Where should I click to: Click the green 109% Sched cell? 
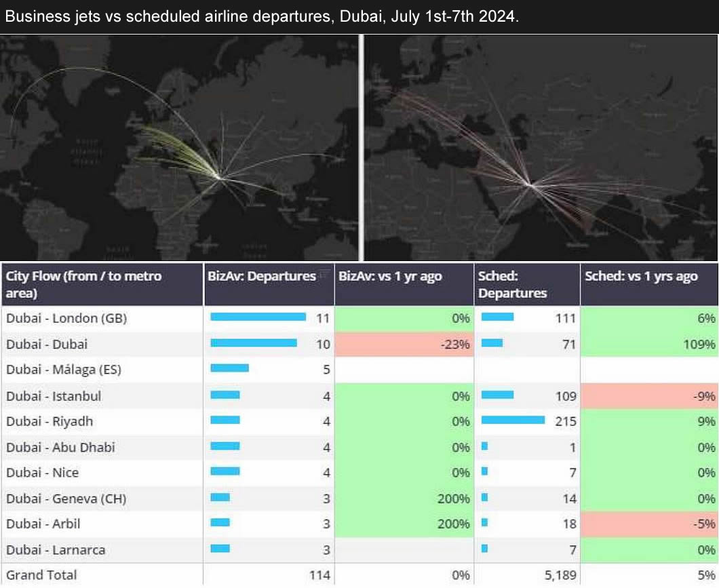tap(648, 344)
